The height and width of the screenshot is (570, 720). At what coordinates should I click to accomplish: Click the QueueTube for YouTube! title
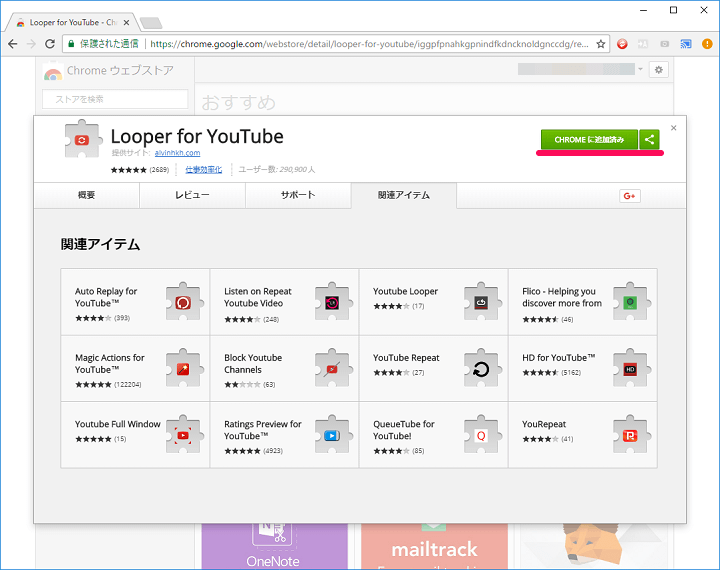click(x=404, y=430)
